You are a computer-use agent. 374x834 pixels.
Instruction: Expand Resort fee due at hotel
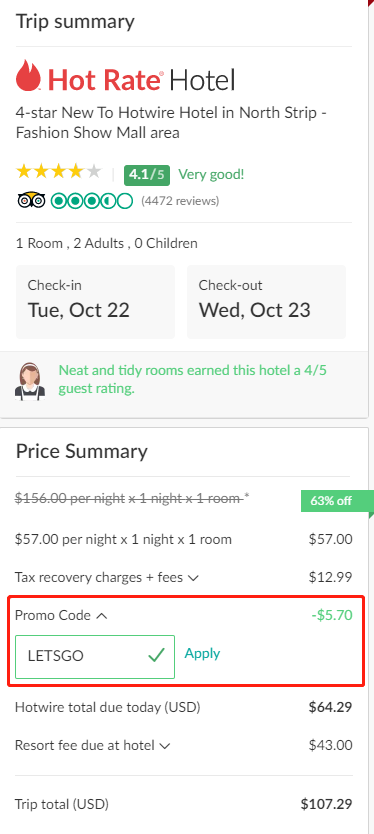[93, 745]
